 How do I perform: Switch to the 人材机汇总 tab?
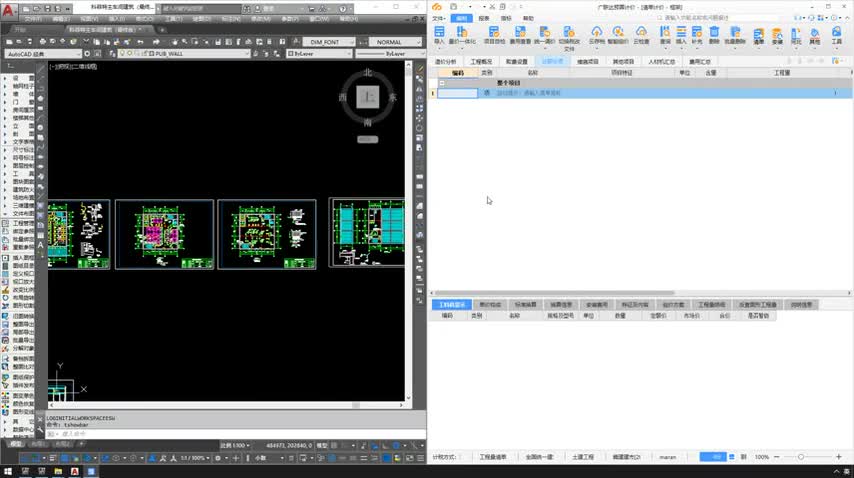pyautogui.click(x=662, y=62)
